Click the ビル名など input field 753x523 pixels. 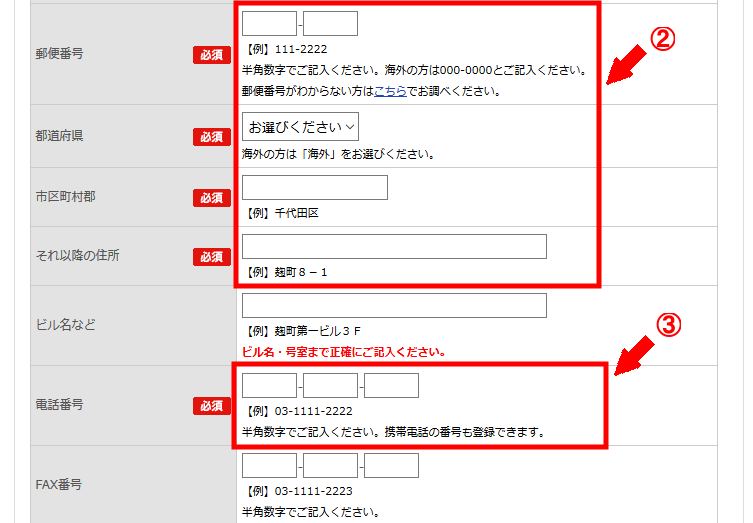(x=394, y=305)
